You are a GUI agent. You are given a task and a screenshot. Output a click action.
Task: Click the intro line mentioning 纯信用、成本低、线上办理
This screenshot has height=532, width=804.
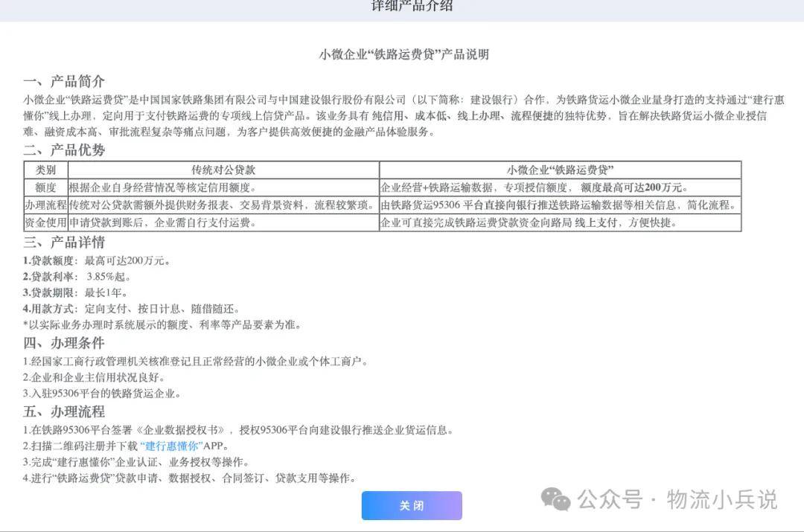click(395, 115)
